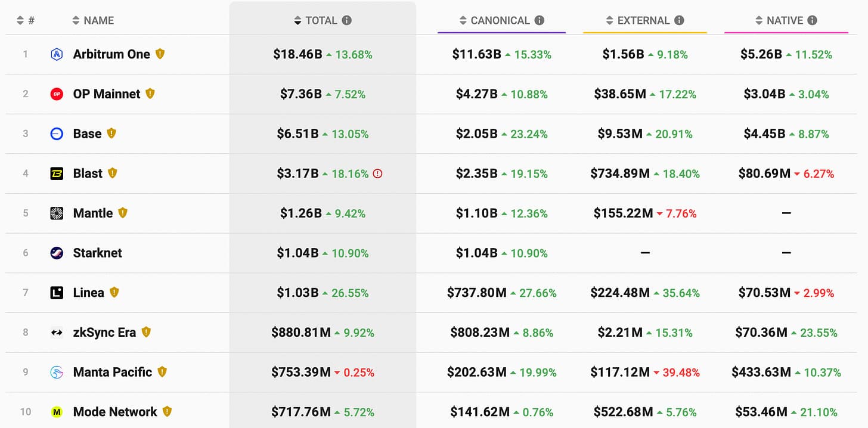Click the shield badge next to Base
This screenshot has height=428, width=868.
pyautogui.click(x=111, y=133)
